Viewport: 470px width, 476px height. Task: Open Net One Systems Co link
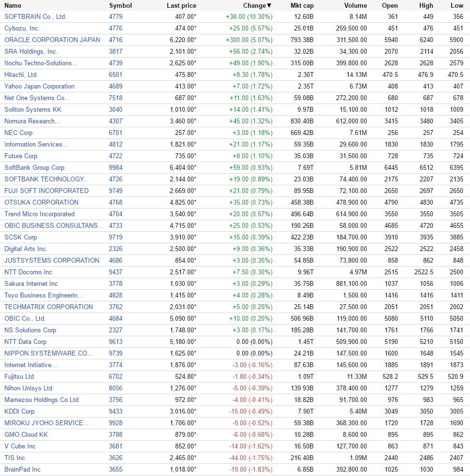(x=37, y=98)
